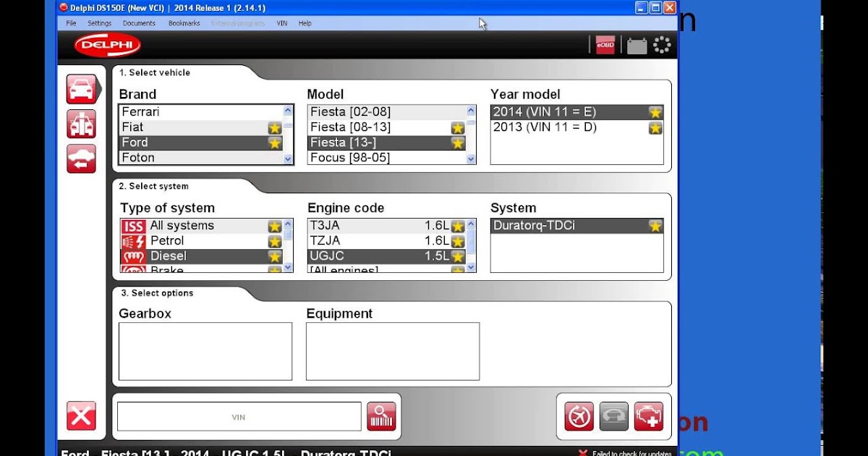Image resolution: width=868 pixels, height=456 pixels.
Task: Toggle favorite star for UGJC engine
Action: (458, 256)
